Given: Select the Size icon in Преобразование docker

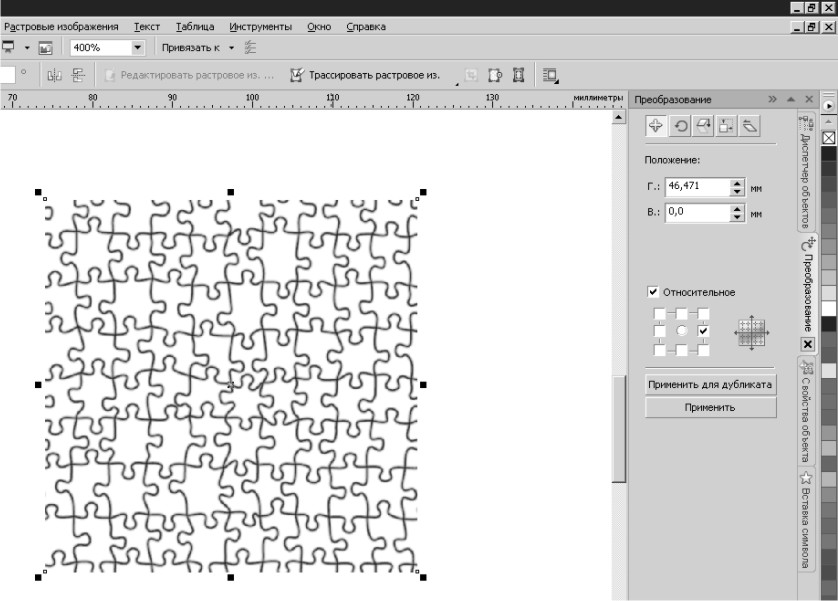Looking at the screenshot, I should [x=726, y=126].
